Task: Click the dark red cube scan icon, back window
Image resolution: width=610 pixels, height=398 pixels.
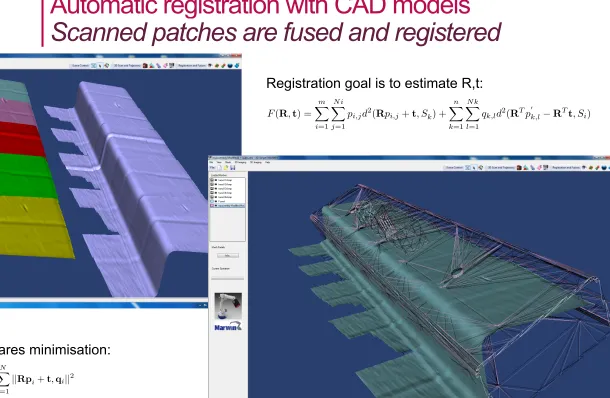Action: pos(145,65)
